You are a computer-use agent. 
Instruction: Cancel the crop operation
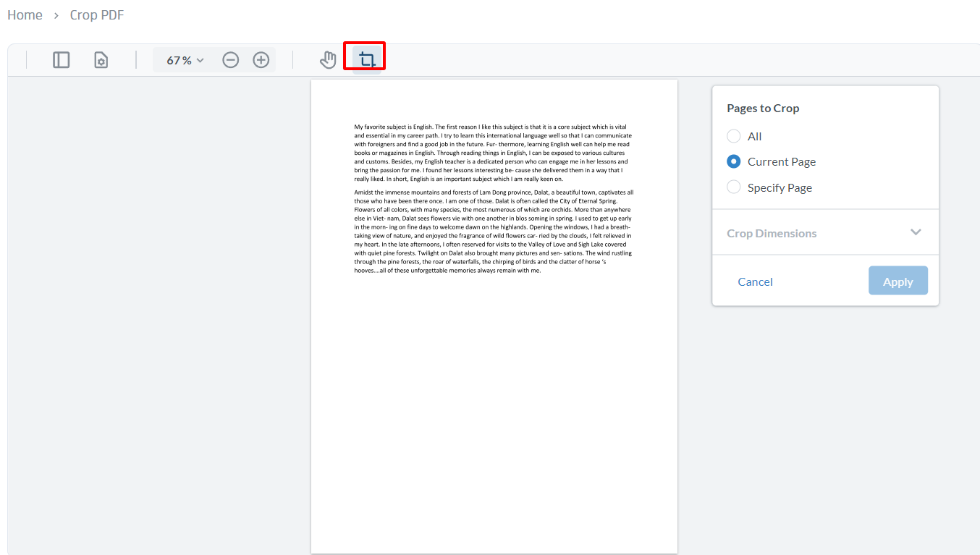[755, 281]
